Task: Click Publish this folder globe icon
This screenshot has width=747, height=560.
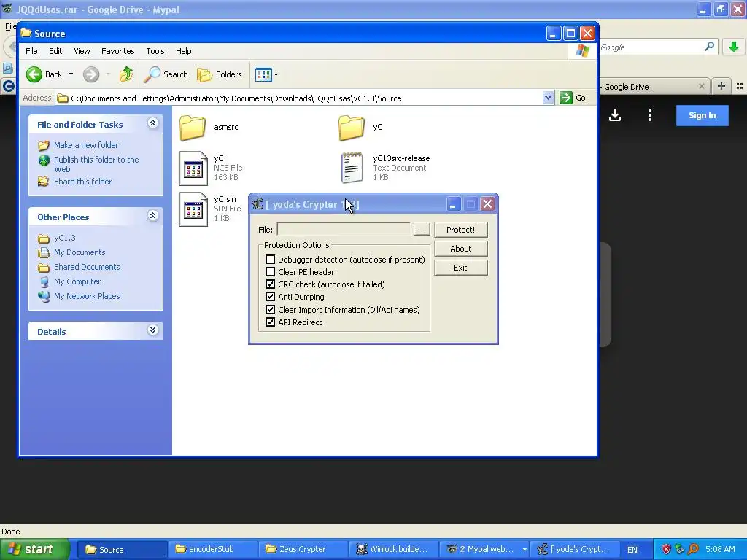Action: 44,160
